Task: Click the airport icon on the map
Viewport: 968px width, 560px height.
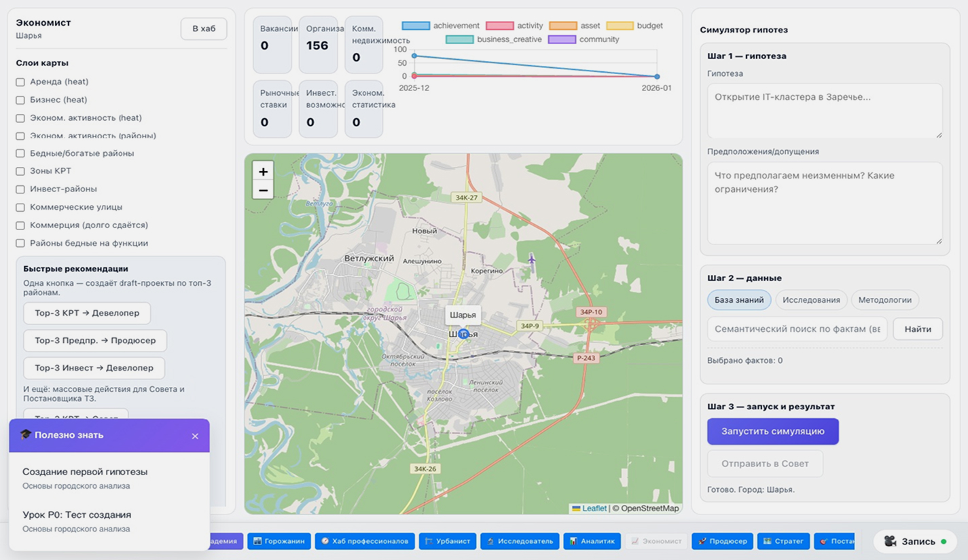Action: (x=531, y=259)
